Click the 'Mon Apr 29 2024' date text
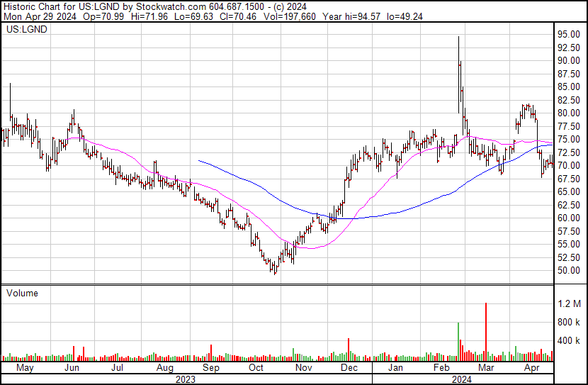Screen dimensions: 588x385 [x=40, y=16]
